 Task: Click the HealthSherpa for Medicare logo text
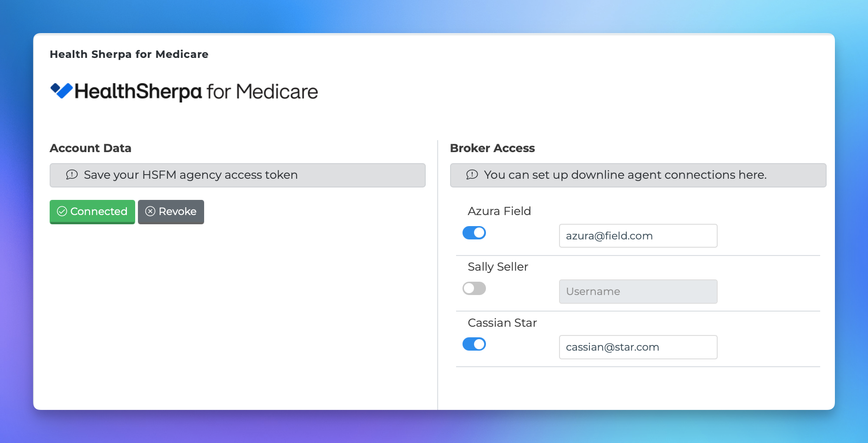[196, 91]
